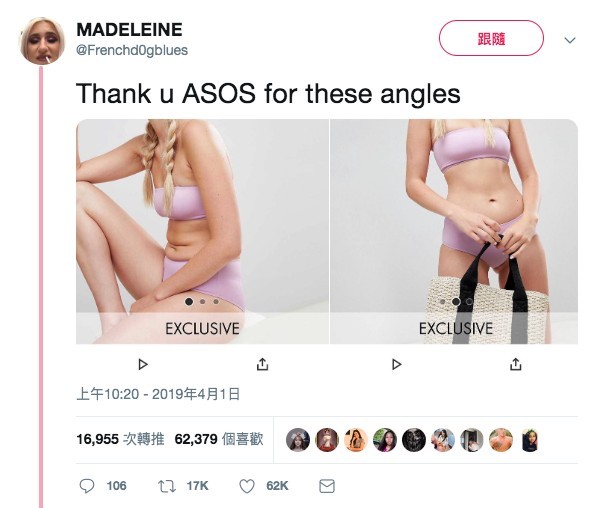Like the tweet with heart icon
The width and height of the screenshot is (609, 508).
pos(247,486)
